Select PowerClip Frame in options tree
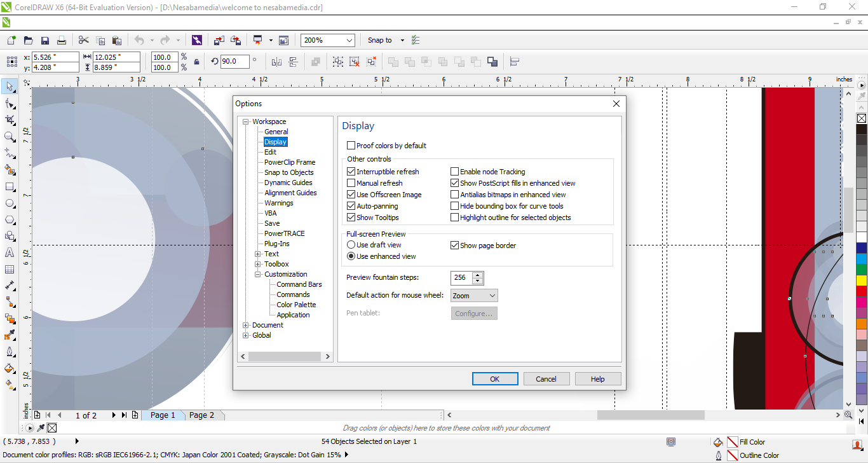The width and height of the screenshot is (868, 463). [290, 162]
